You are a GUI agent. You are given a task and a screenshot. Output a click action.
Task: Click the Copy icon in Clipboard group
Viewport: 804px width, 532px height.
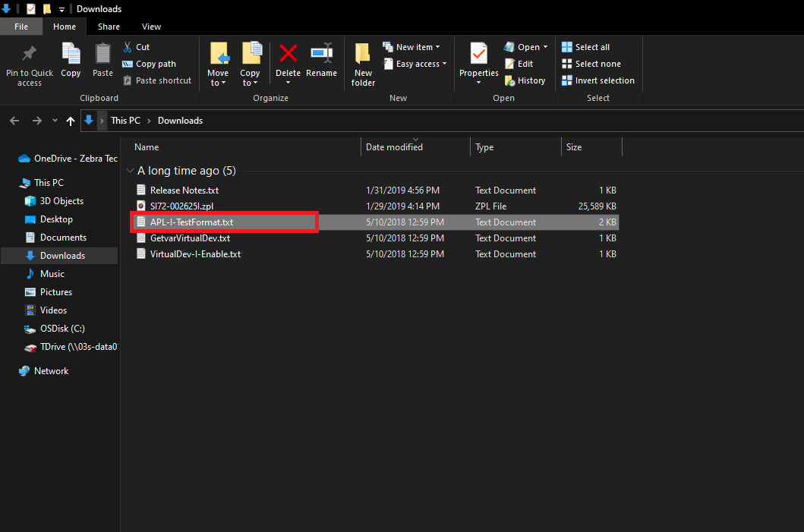[71, 55]
